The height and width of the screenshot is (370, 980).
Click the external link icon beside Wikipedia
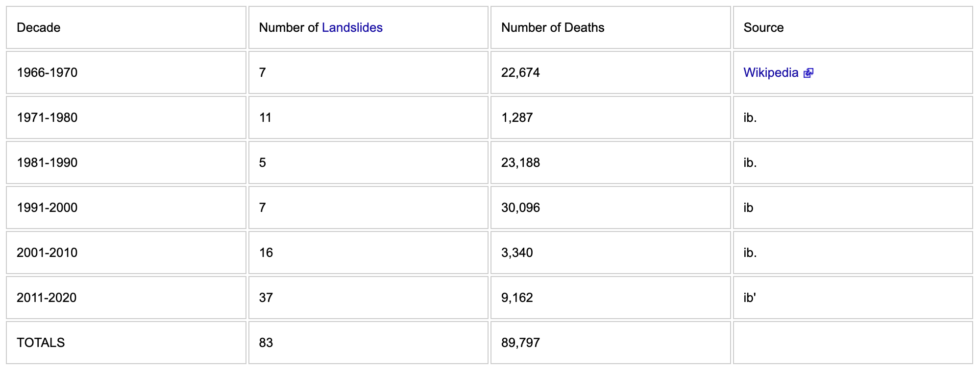tap(808, 73)
